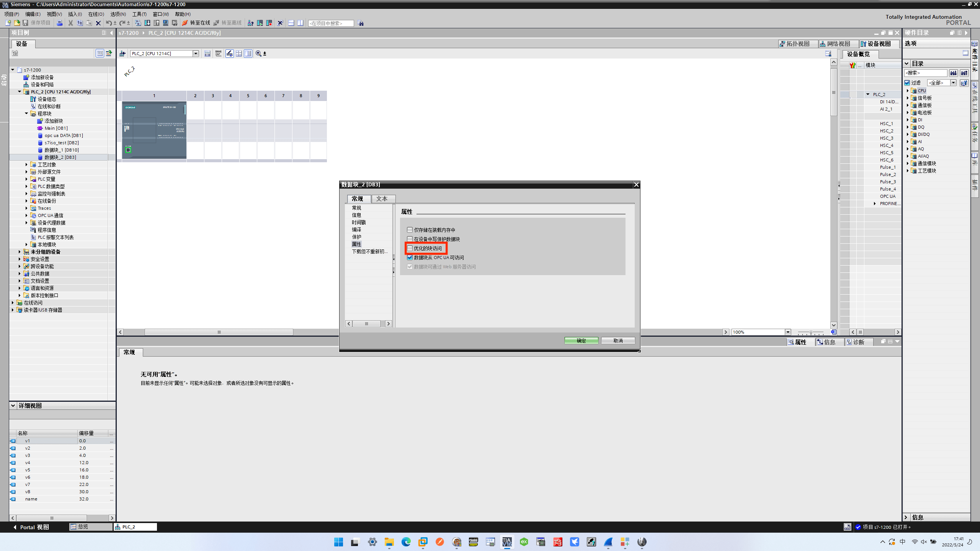The height and width of the screenshot is (551, 980).
Task: Uncheck 数据块从 OPC UA 可访问 checkbox
Action: click(410, 258)
